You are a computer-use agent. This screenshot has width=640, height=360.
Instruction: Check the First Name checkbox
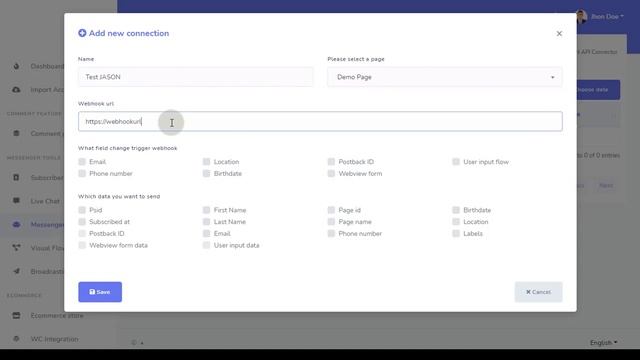pos(207,210)
